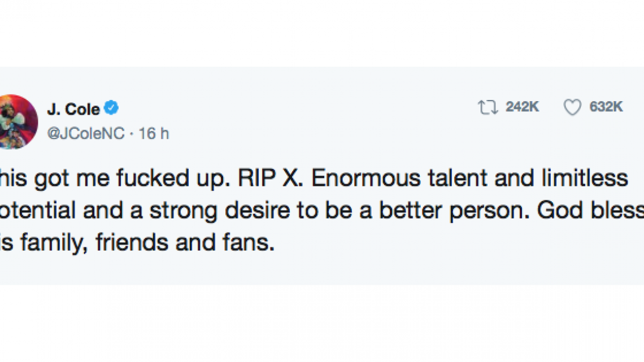Image resolution: width=644 pixels, height=362 pixels.
Task: Like the tweet with the heart icon
Action: [x=572, y=107]
